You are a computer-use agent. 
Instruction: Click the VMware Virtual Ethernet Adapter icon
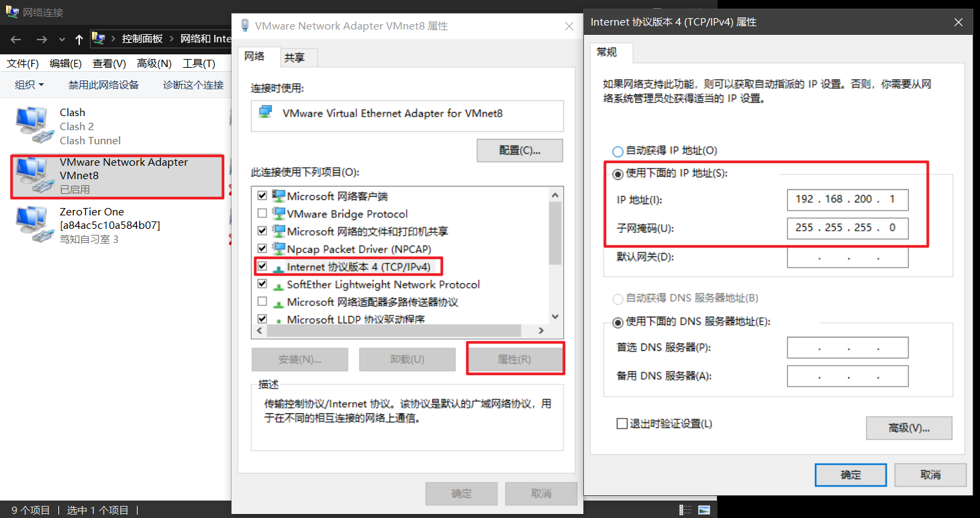coord(266,113)
